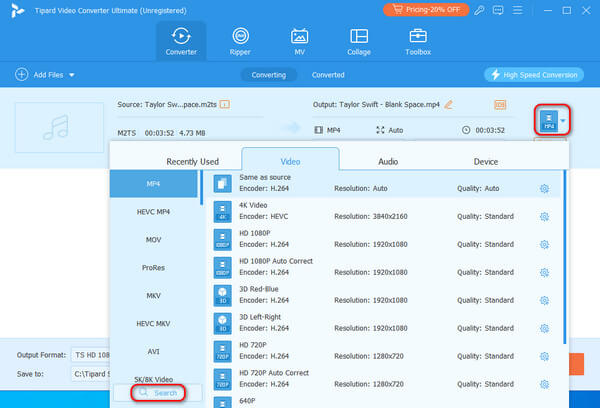Viewport: 600px width, 408px height.
Task: Click the music note file thumbnail
Action: point(59,127)
